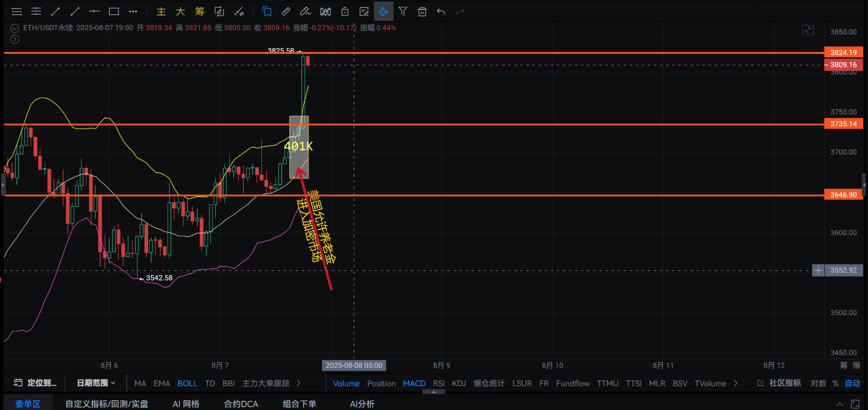Expand more main indicators arrow after 主力大单跟踪
Screen dimensions: 868x410
point(299,383)
